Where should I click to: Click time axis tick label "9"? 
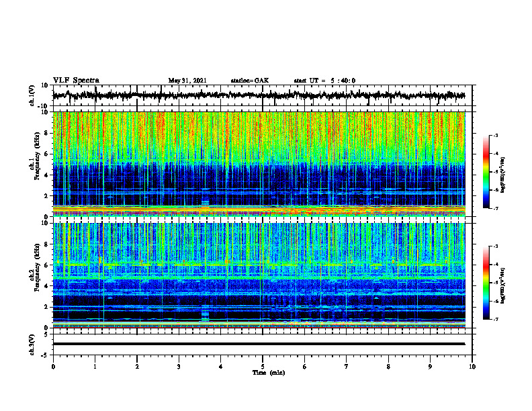pyautogui.click(x=430, y=367)
